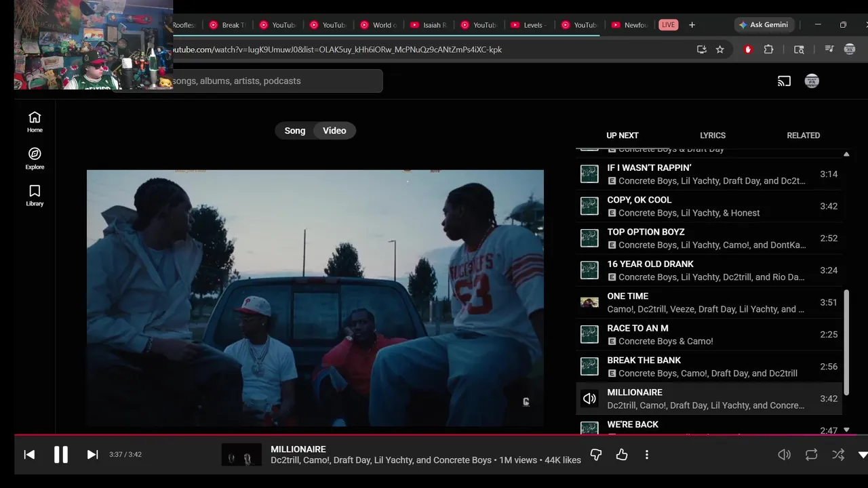Open the Explore sidebar item
The width and height of the screenshot is (868, 488).
point(35,159)
